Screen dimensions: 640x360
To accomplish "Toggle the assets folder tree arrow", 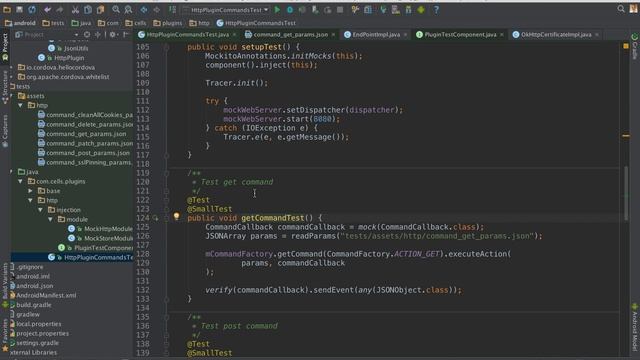I will coord(11,96).
